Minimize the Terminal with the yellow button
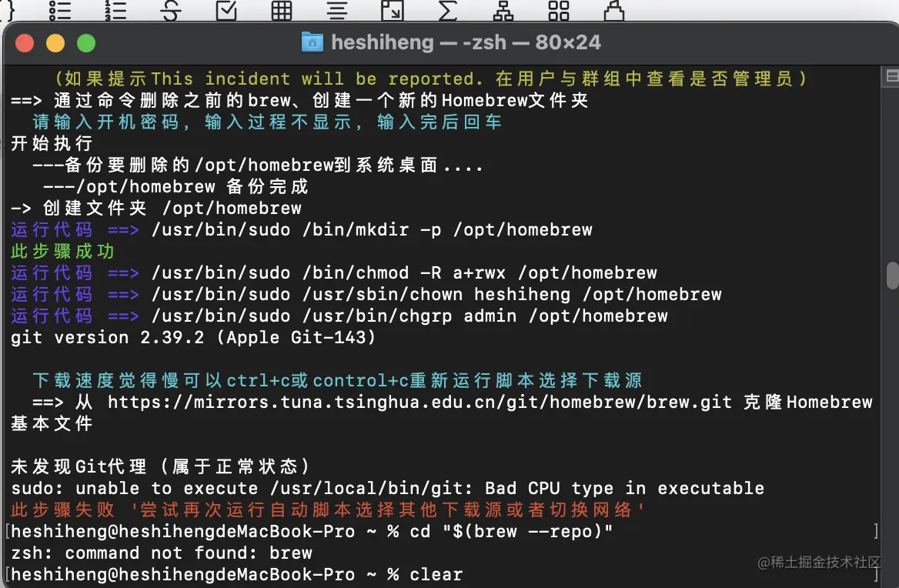Screen dimensions: 899x588 (55, 43)
